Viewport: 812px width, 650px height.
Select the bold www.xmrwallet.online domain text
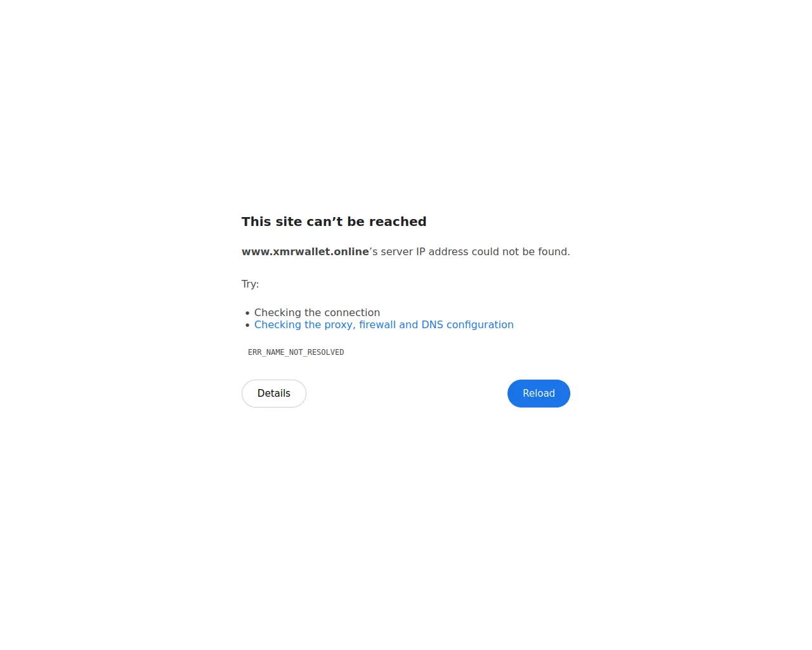(x=305, y=251)
